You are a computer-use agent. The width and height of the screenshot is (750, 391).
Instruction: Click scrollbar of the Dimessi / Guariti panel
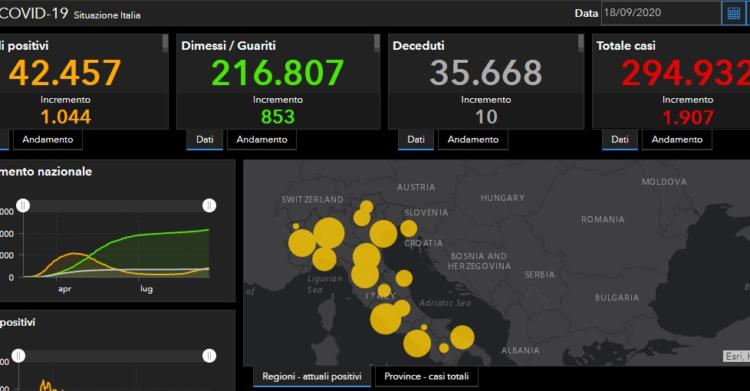pos(377,43)
